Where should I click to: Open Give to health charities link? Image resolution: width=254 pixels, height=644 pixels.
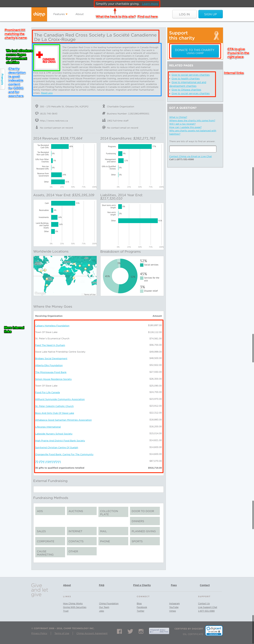(186, 79)
